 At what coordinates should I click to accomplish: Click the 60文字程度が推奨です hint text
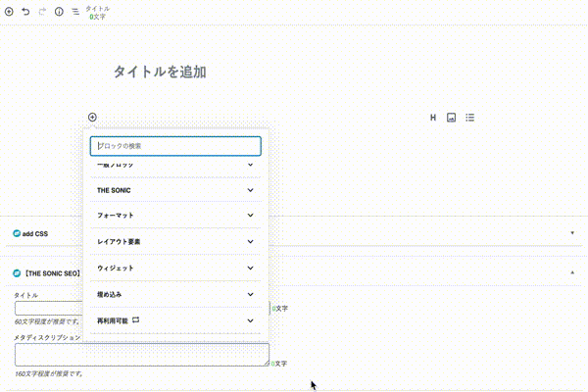[47, 321]
